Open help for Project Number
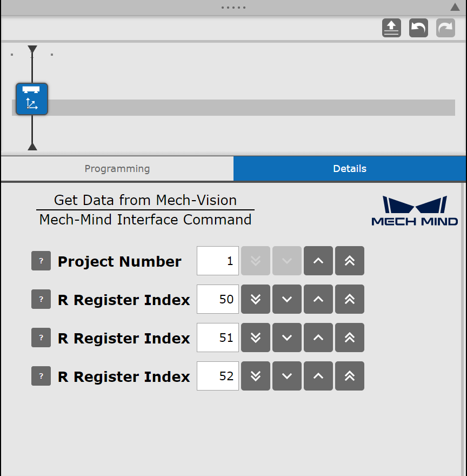Image resolution: width=467 pixels, height=476 pixels. coord(41,261)
